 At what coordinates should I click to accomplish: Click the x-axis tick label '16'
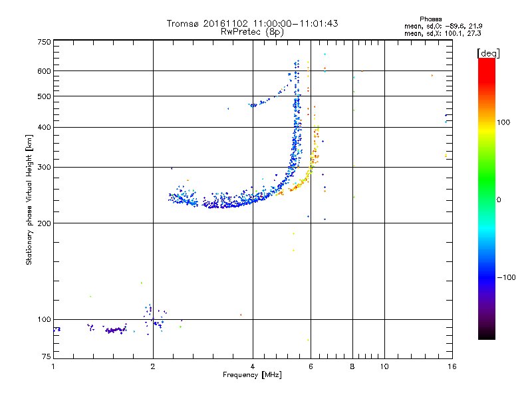tap(452, 366)
